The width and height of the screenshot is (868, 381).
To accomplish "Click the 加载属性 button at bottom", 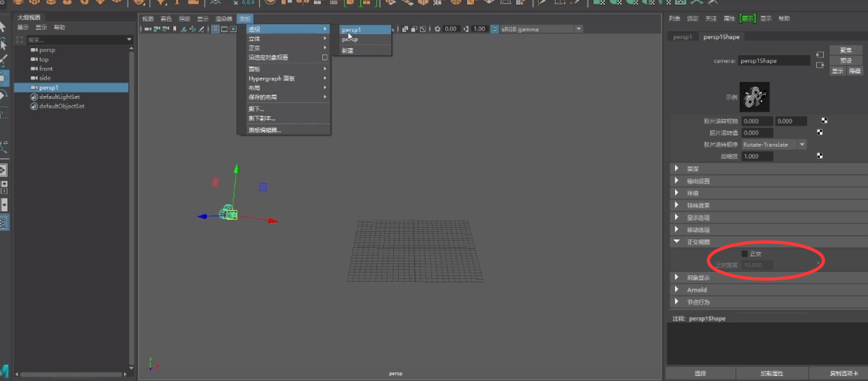I will tap(771, 373).
